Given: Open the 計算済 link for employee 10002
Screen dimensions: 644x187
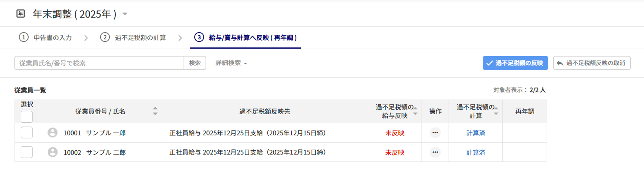Looking at the screenshot, I should point(476,153).
